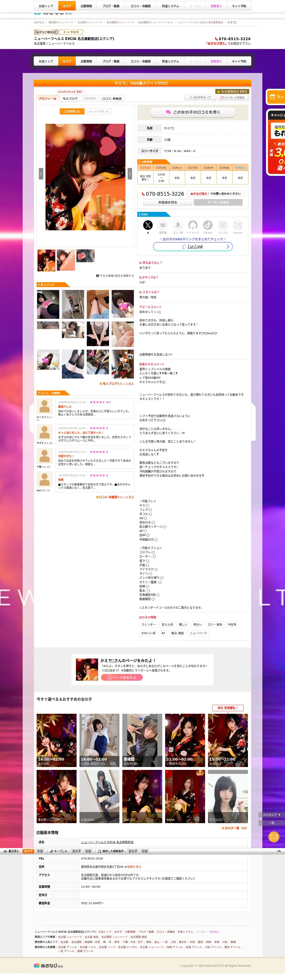285x980 pixels.
Task: Click the 5/30(土) schedule date cell
Action: [240, 167]
